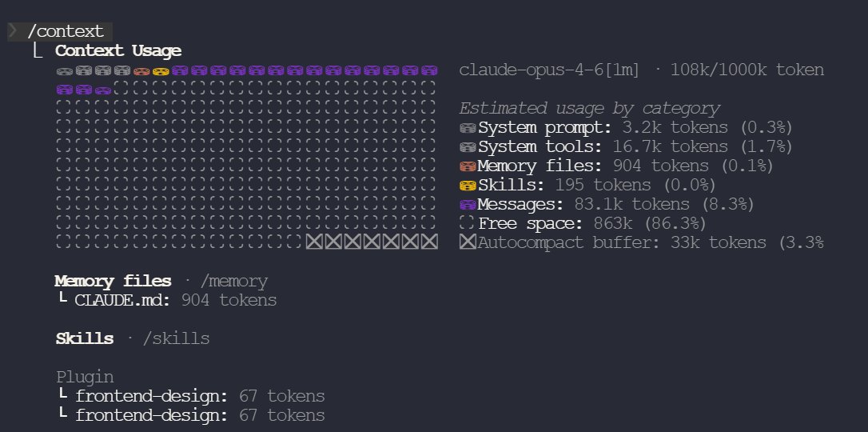This screenshot has width=868, height=432.
Task: Click the /skills command link
Action: click(x=176, y=338)
